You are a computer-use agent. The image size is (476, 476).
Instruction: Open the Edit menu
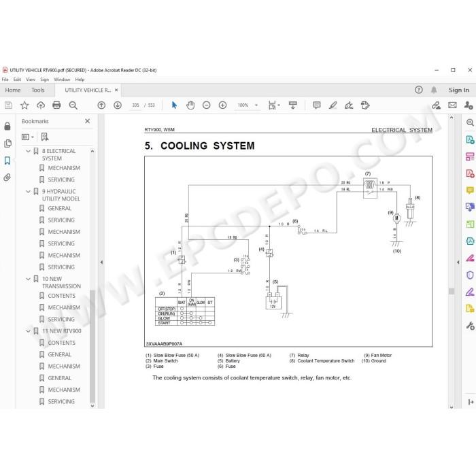(17, 80)
